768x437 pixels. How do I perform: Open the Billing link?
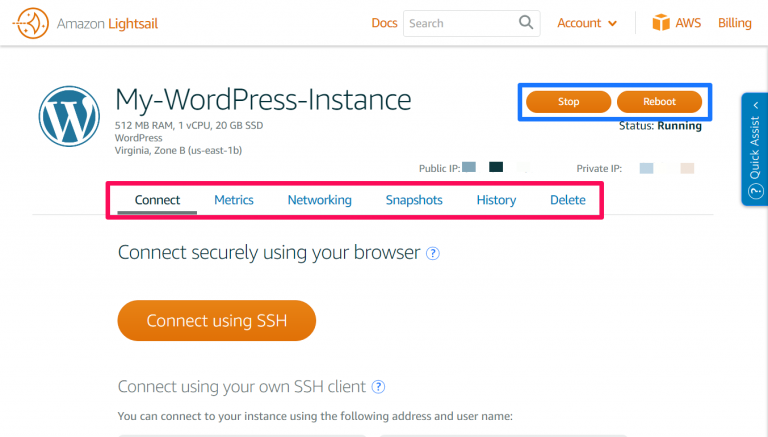click(734, 23)
